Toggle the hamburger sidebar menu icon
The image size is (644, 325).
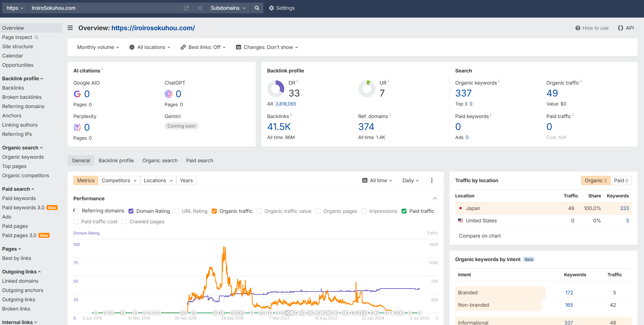coord(70,28)
